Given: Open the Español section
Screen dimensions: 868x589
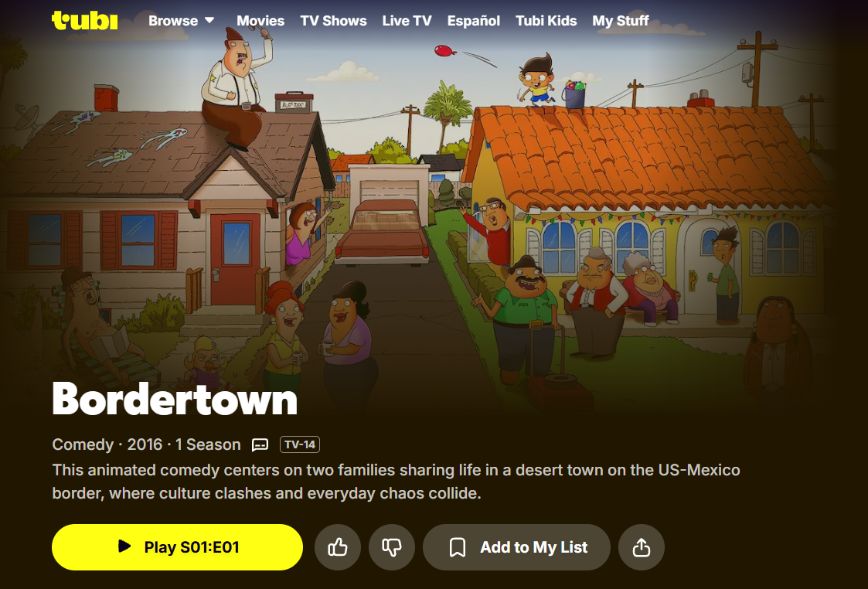Looking at the screenshot, I should [x=473, y=20].
